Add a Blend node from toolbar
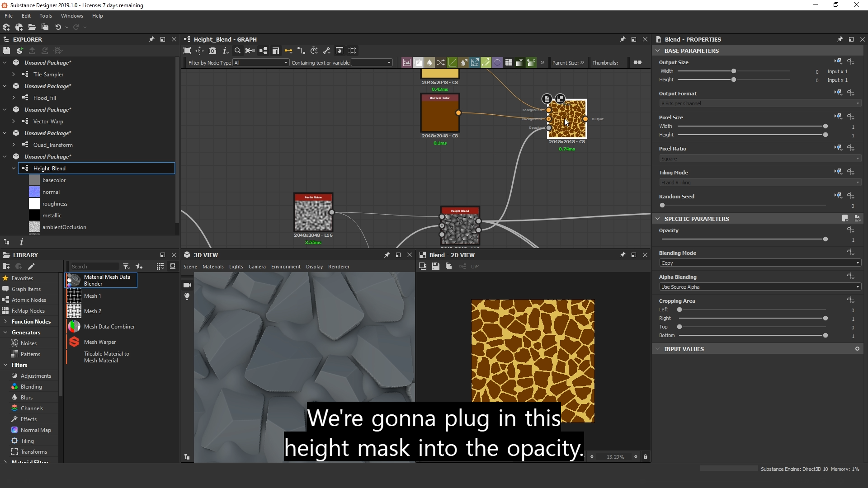This screenshot has height=488, width=868. (418, 63)
